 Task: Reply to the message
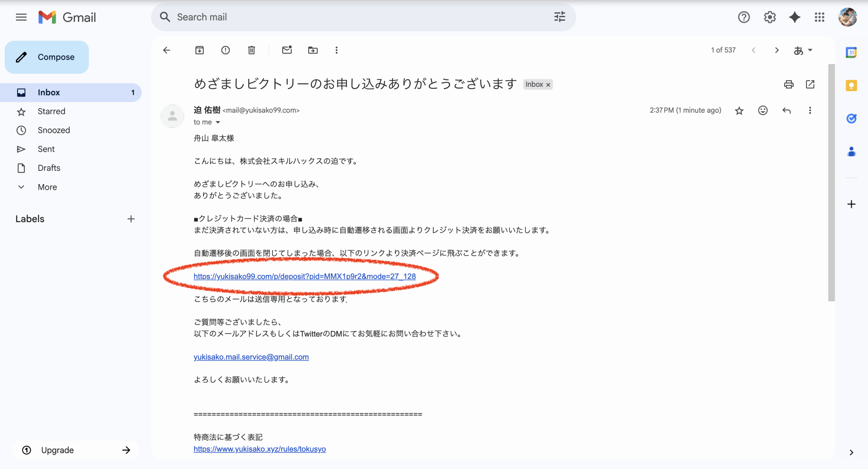[x=786, y=110]
